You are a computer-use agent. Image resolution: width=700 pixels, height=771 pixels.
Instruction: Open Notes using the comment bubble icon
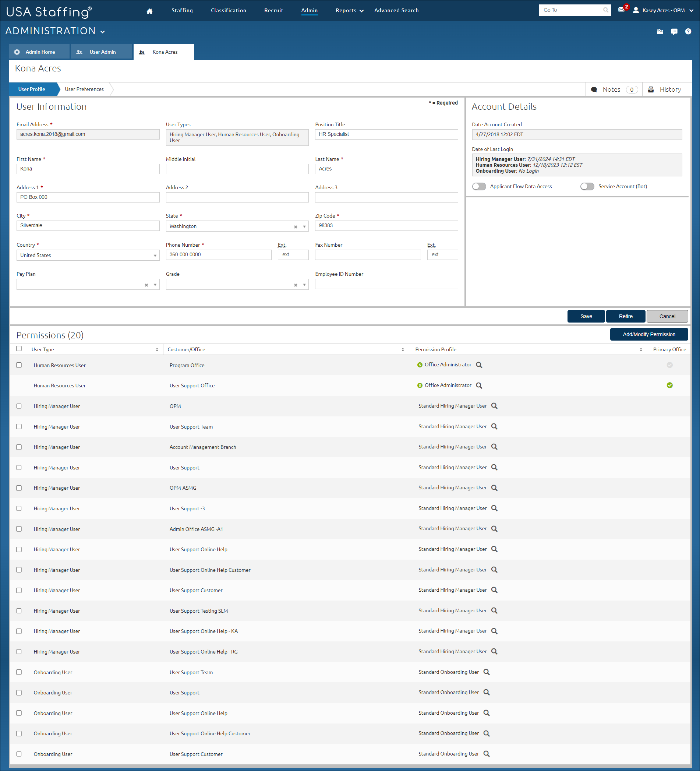[594, 89]
